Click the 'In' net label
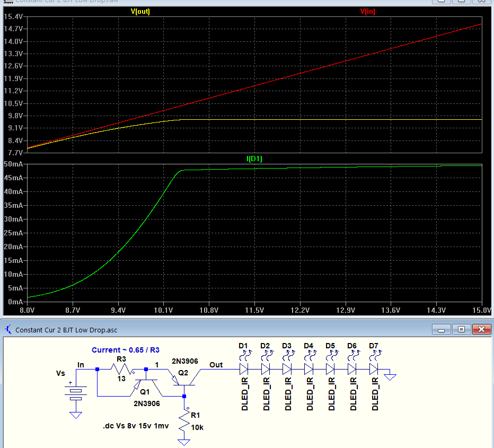This screenshot has height=448, width=494. 81,365
